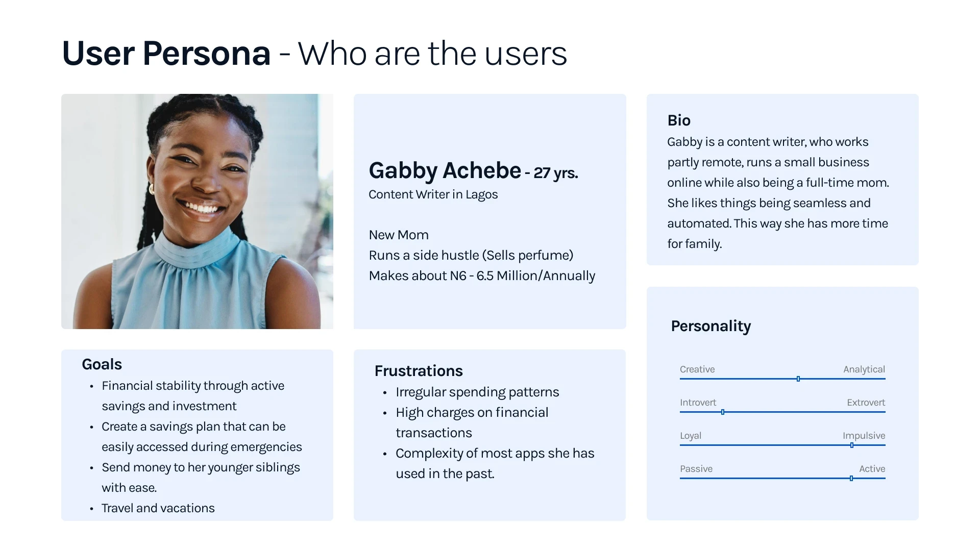Click the "Introvert" slider label
Image resolution: width=980 pixels, height=551 pixels.
[x=698, y=403]
